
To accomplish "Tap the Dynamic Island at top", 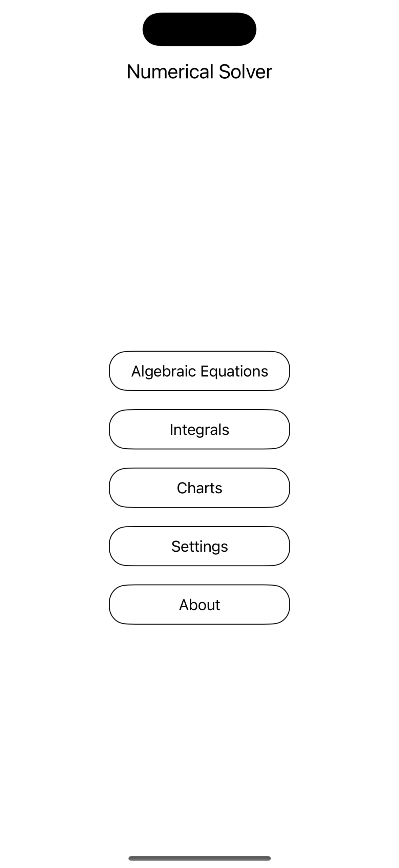I will (x=199, y=29).
